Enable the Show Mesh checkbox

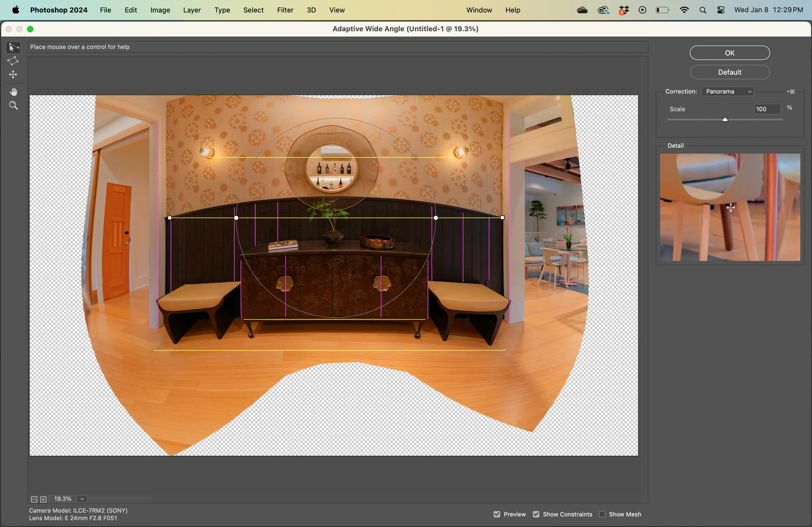tap(602, 514)
